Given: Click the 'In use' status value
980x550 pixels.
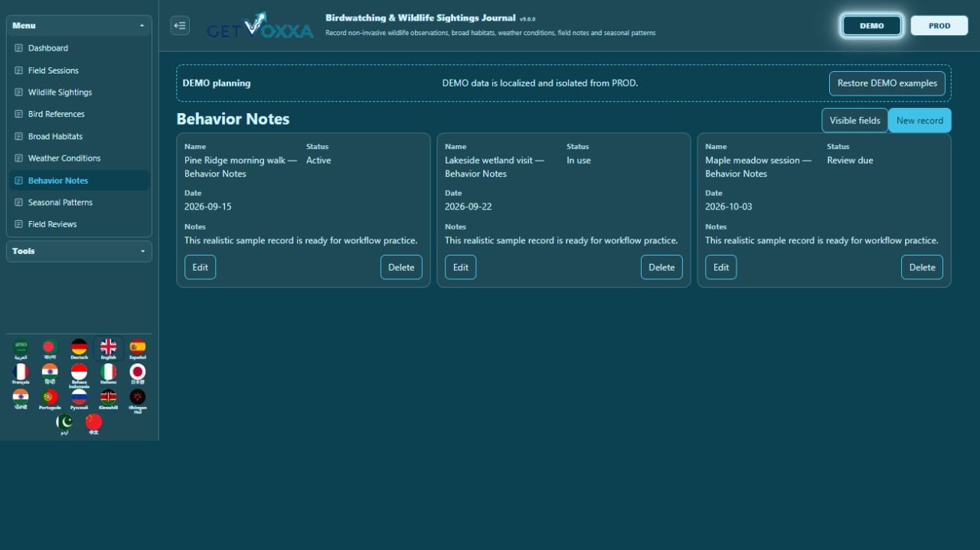Looking at the screenshot, I should [x=579, y=161].
